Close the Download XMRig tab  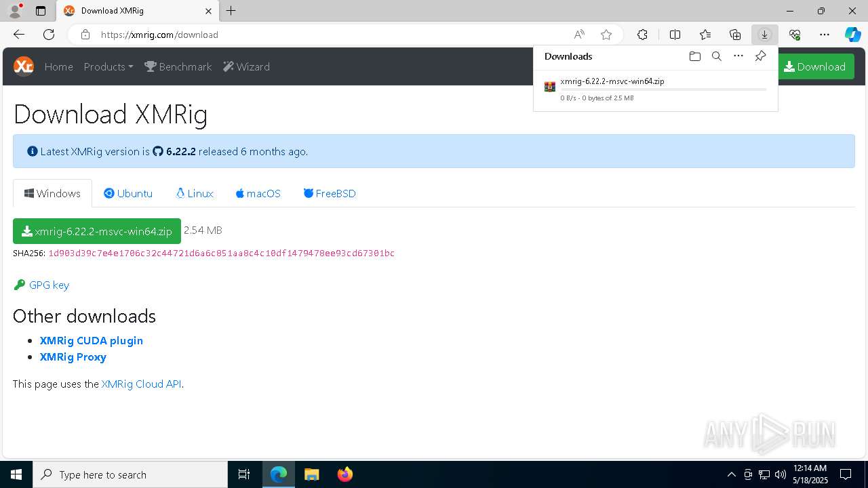(x=208, y=11)
